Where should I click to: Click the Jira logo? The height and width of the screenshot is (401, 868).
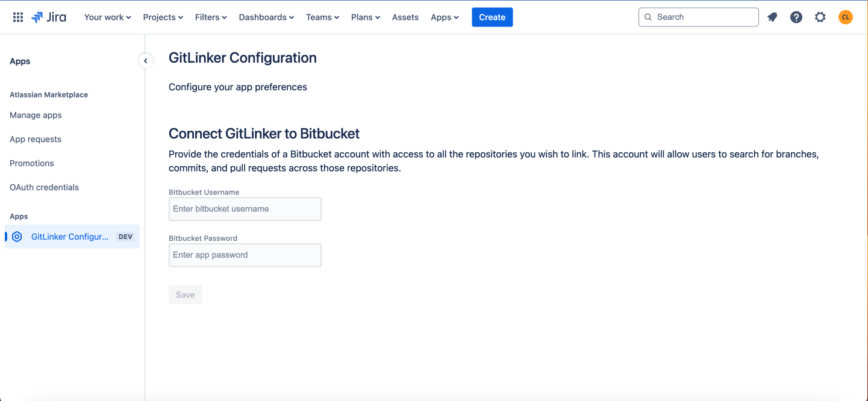pos(49,17)
